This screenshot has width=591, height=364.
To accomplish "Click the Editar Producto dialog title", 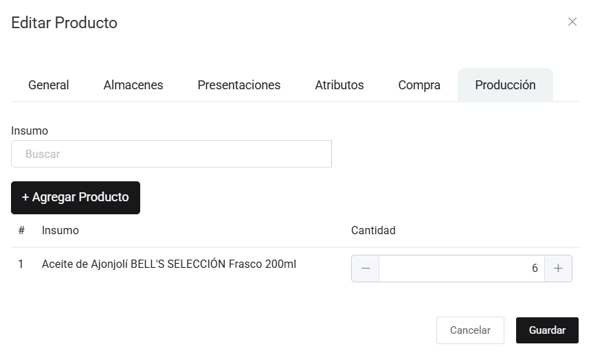I will [x=65, y=23].
